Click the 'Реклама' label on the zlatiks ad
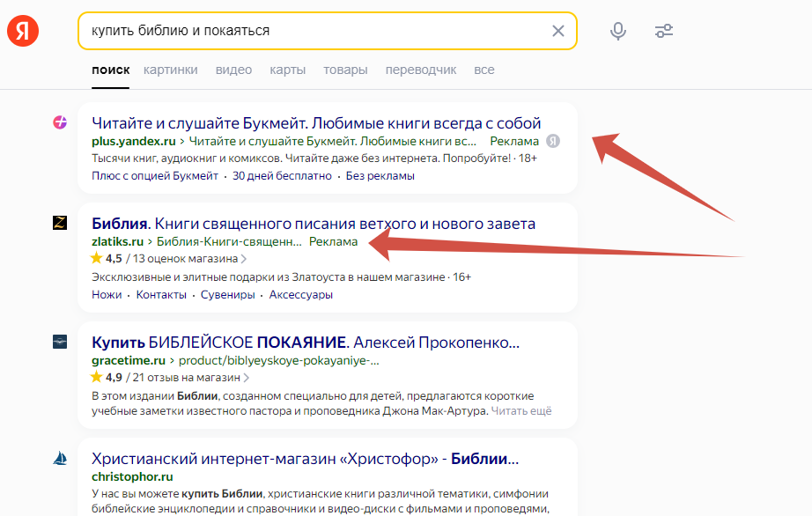The width and height of the screenshot is (812, 516). click(333, 241)
